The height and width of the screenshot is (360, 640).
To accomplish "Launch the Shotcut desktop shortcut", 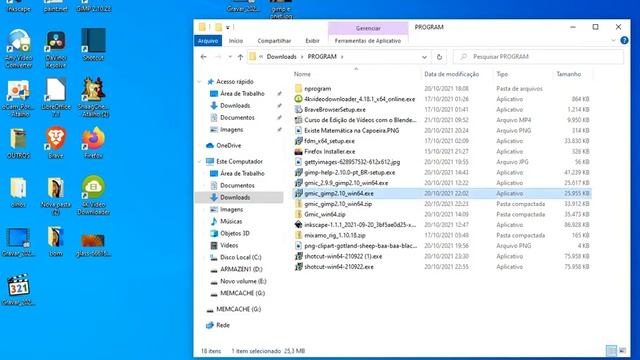I will click(x=93, y=44).
